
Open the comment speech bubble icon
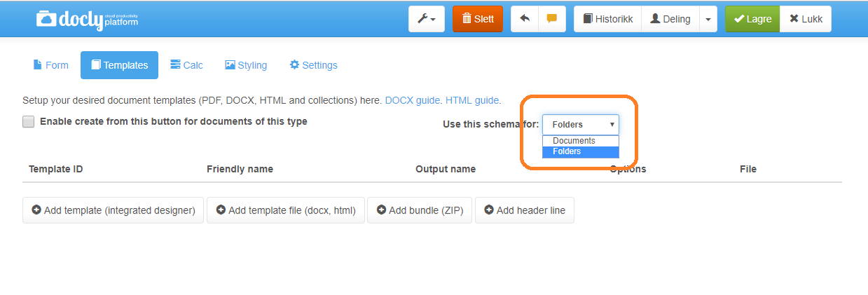point(551,20)
